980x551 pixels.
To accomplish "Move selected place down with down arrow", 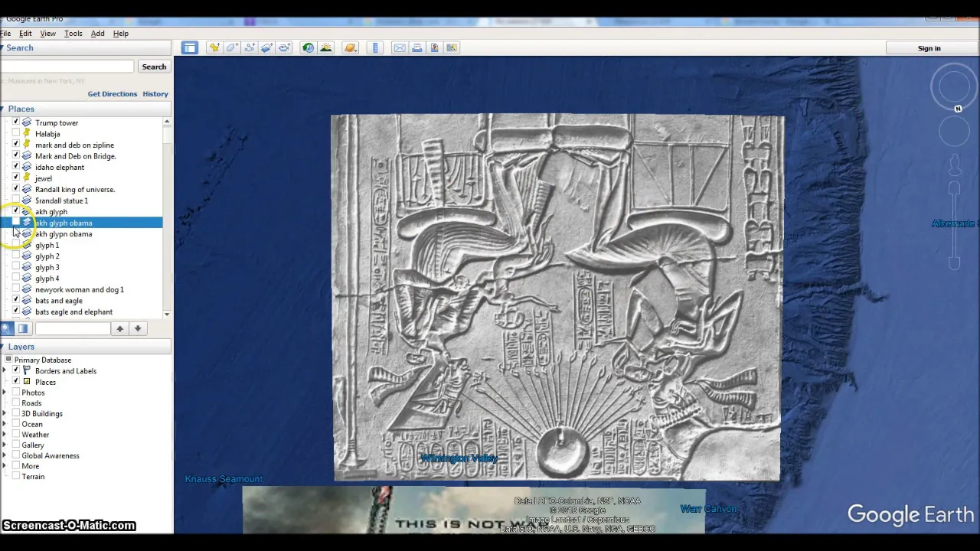I will click(x=138, y=328).
